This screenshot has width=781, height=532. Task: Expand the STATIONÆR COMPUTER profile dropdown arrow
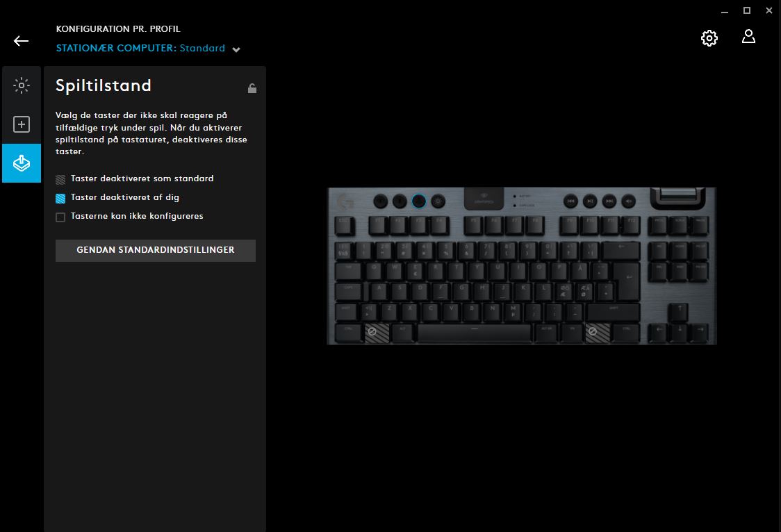[x=236, y=49]
